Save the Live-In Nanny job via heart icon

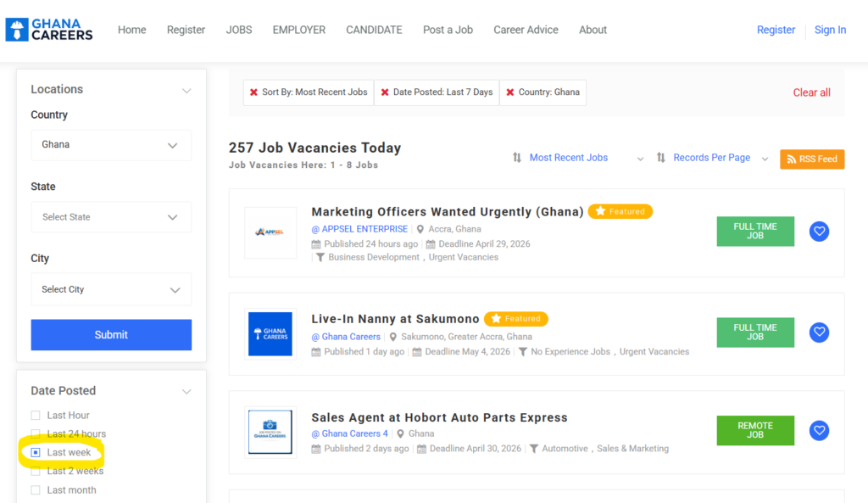819,333
